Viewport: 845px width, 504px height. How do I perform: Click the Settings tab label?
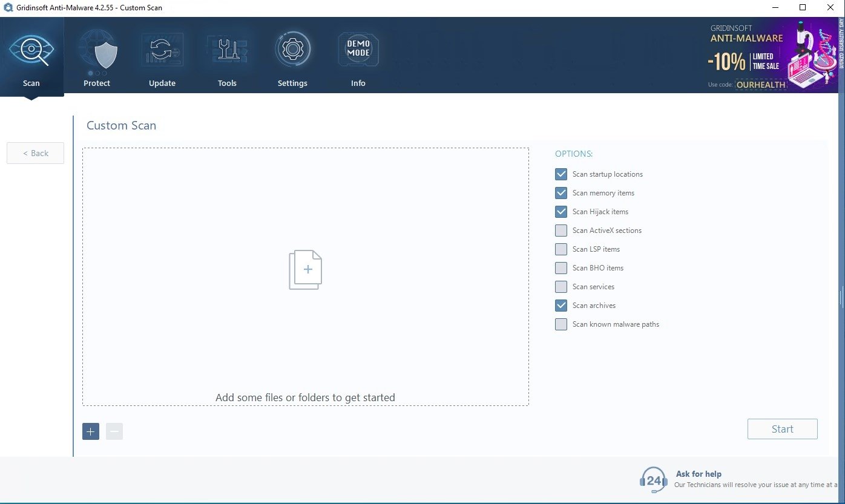tap(292, 83)
